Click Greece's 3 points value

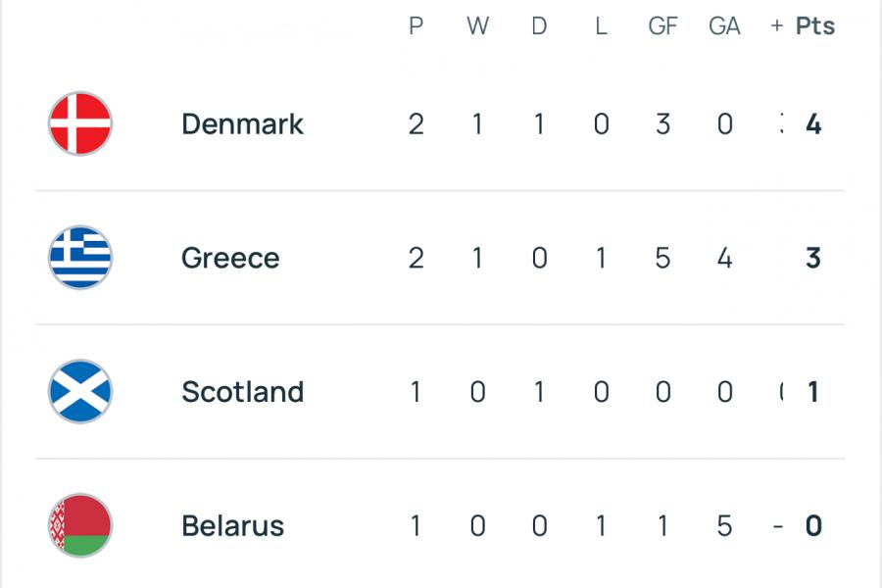click(x=812, y=259)
